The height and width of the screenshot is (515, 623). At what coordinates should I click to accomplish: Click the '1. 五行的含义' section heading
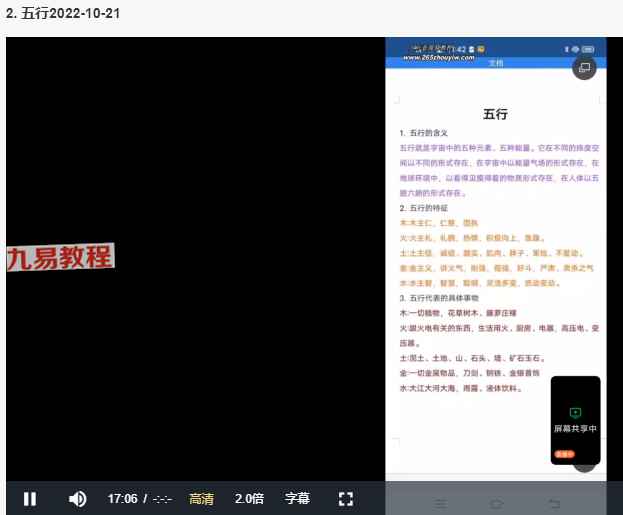tap(424, 133)
